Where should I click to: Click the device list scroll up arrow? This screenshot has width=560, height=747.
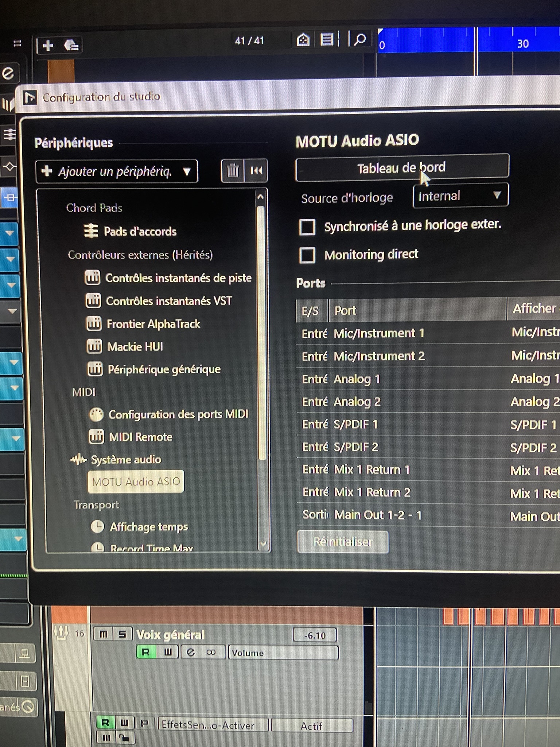pyautogui.click(x=260, y=197)
